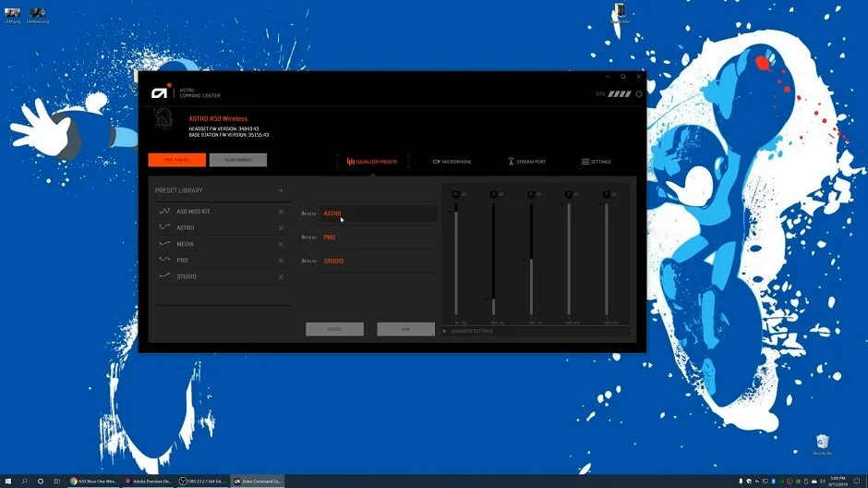Viewport: 868px width, 488px height.
Task: Click the battery level indicator bars
Action: click(x=620, y=94)
